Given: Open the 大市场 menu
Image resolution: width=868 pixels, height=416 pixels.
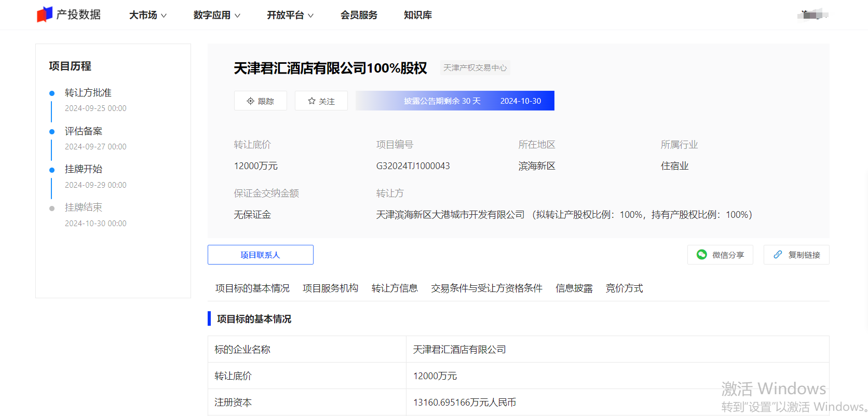Looking at the screenshot, I should pyautogui.click(x=148, y=15).
